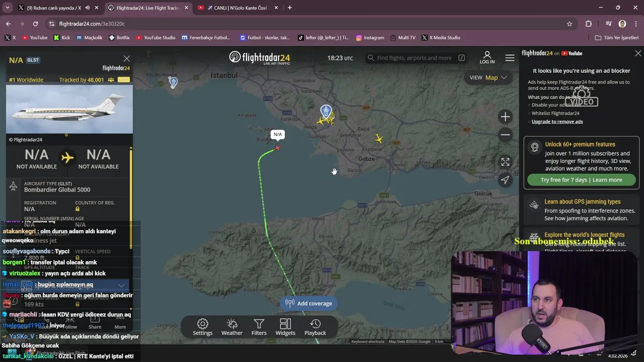Open the Widgets panel
The width and height of the screenshot is (644, 362).
click(x=285, y=327)
